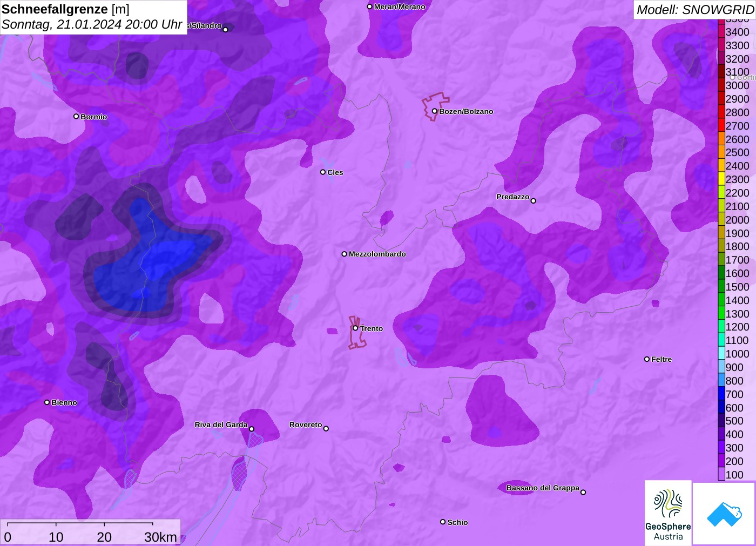Click the 10 scale bar label

tap(56, 537)
